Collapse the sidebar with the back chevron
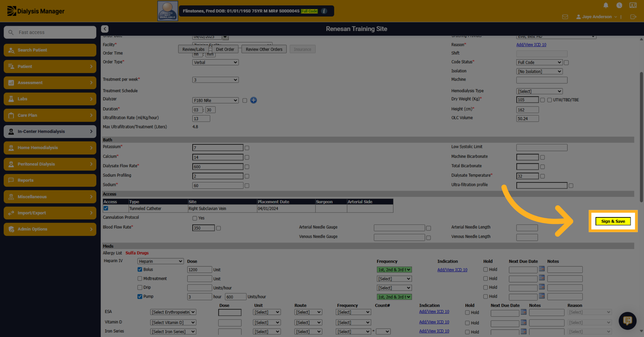This screenshot has width=644, height=337. point(105,29)
